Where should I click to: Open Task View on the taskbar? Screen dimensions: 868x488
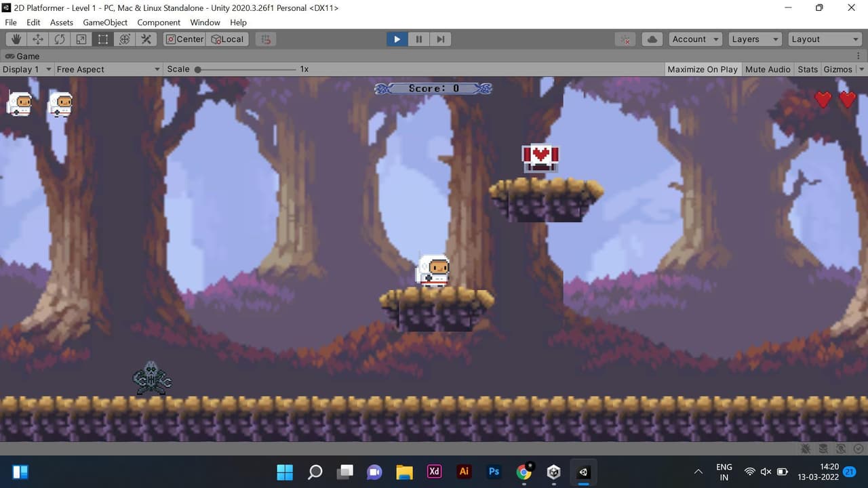pos(345,472)
